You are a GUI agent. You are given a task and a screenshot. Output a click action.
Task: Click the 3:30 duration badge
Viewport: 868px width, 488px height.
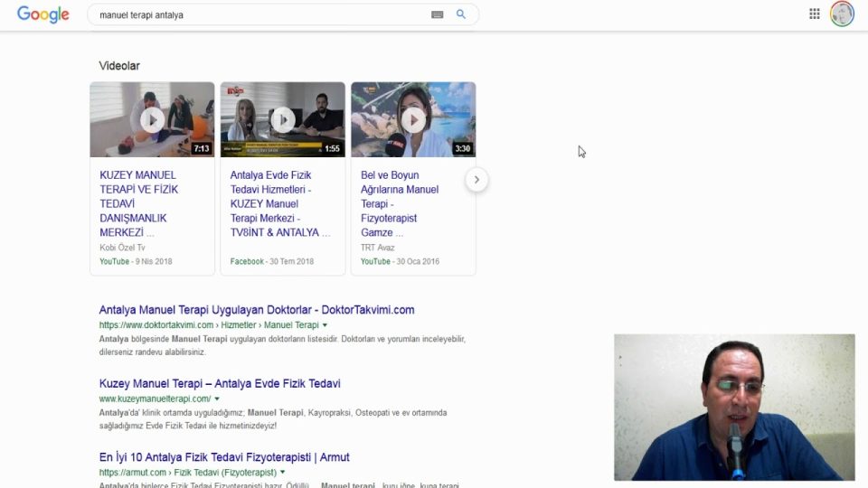463,148
